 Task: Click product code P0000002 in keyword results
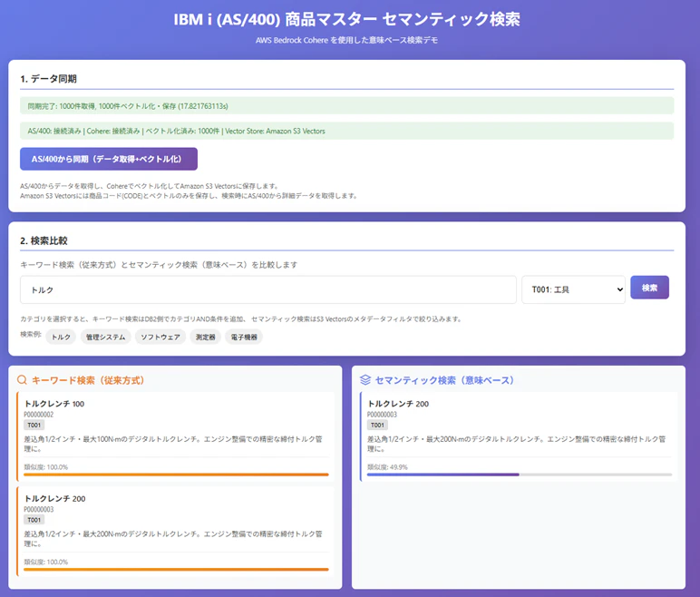(x=38, y=415)
